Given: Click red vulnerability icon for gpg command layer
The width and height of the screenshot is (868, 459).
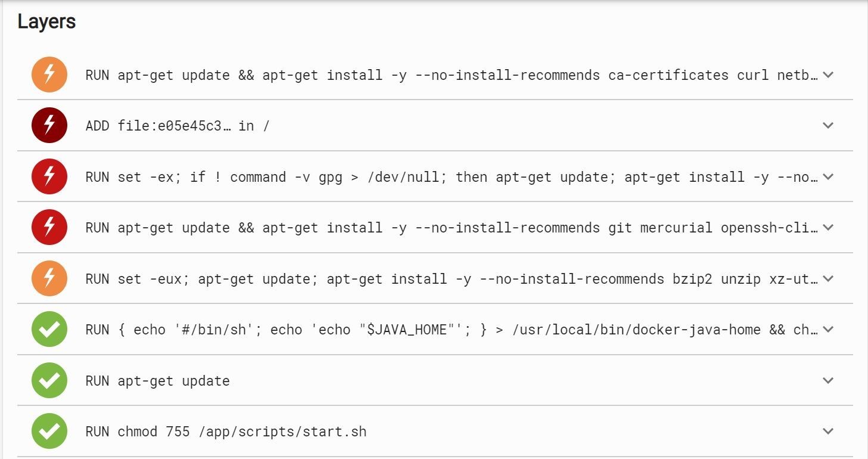Looking at the screenshot, I should tap(49, 176).
